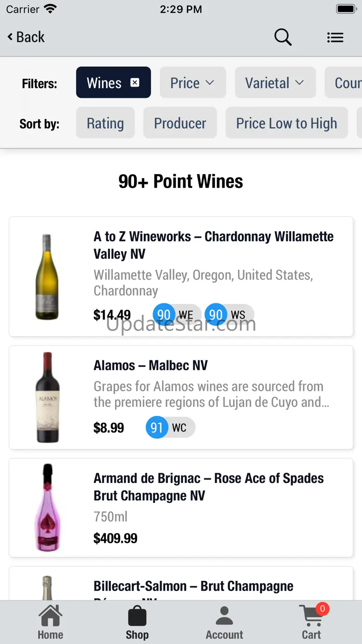This screenshot has width=362, height=644.
Task: Expand the Price filter dropdown
Action: [x=193, y=83]
